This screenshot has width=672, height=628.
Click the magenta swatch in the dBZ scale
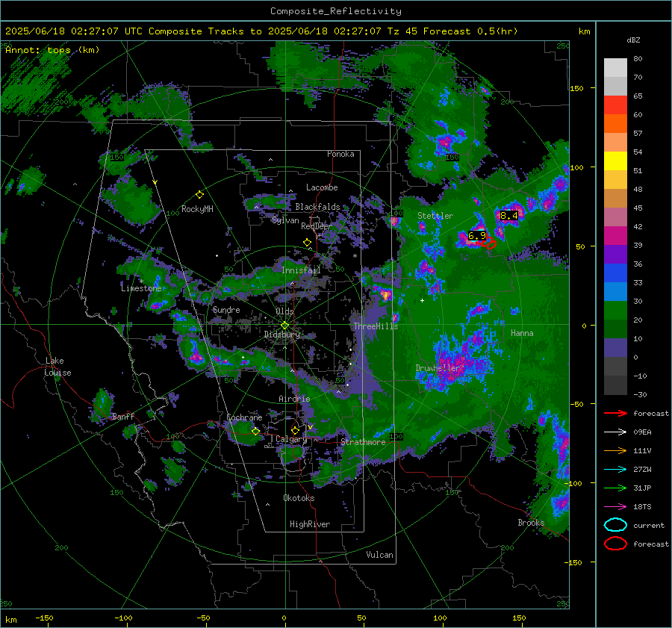(615, 236)
